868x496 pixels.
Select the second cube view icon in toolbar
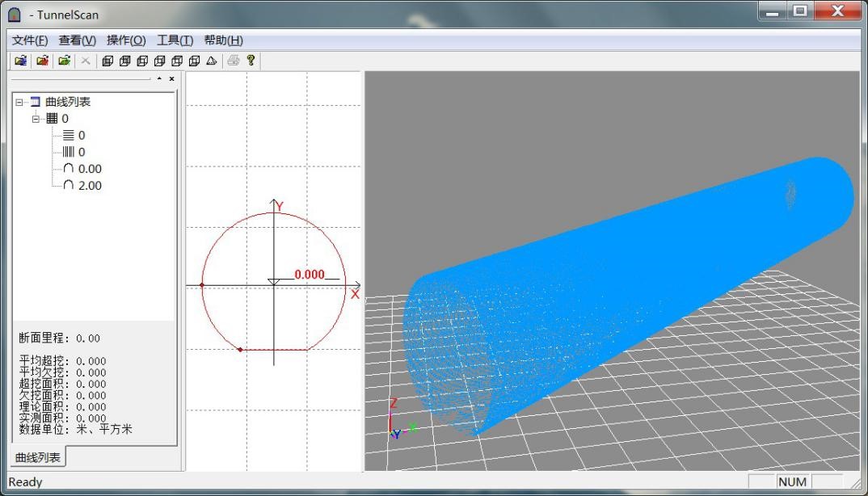(x=125, y=61)
